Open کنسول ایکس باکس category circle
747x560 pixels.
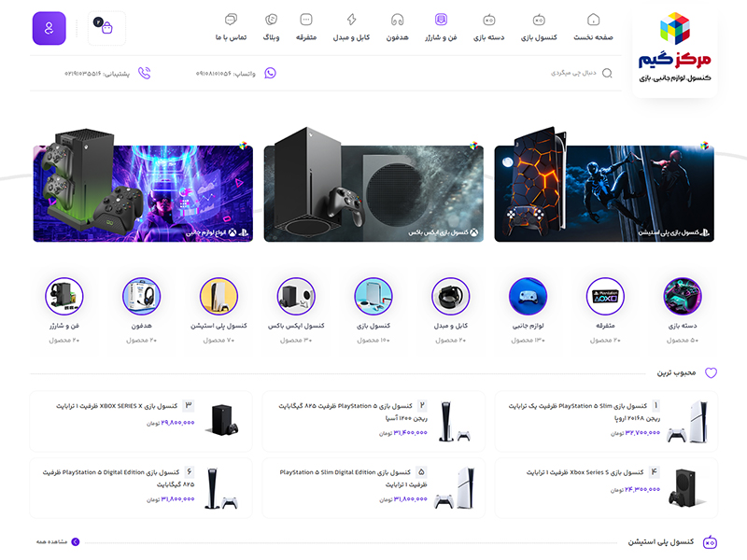[296, 296]
